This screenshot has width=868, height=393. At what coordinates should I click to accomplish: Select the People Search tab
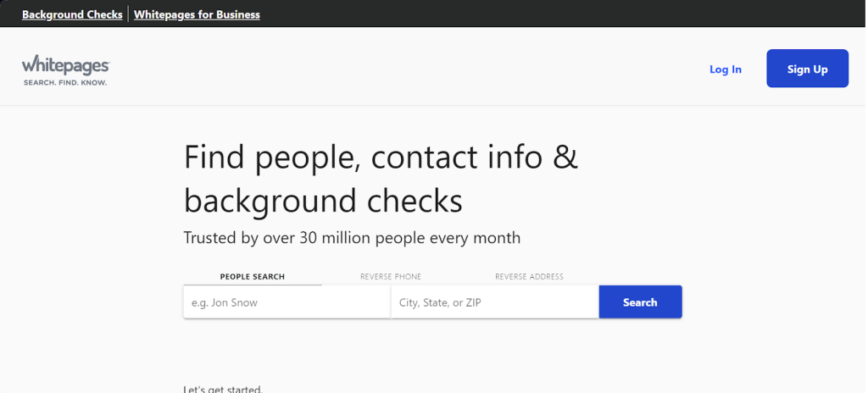[253, 277]
